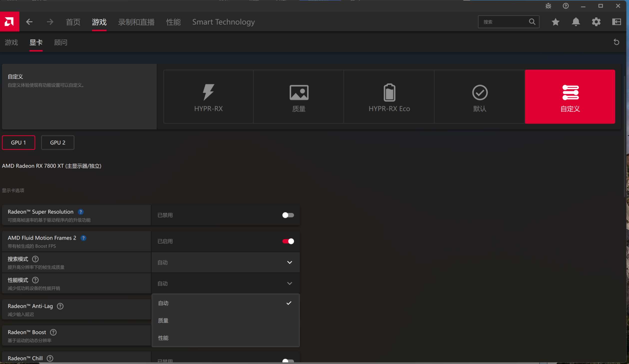Open the Smart Technology tab

pos(224,22)
